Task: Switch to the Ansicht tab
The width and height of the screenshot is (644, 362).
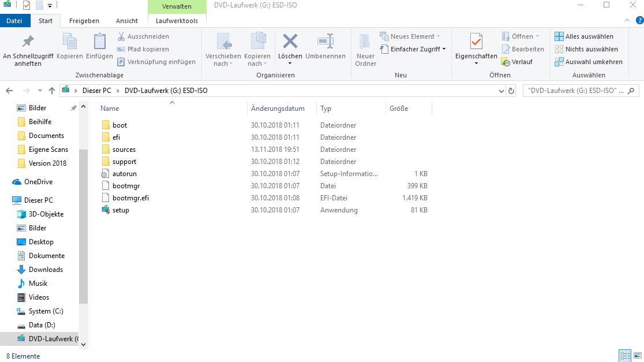Action: pos(127,21)
